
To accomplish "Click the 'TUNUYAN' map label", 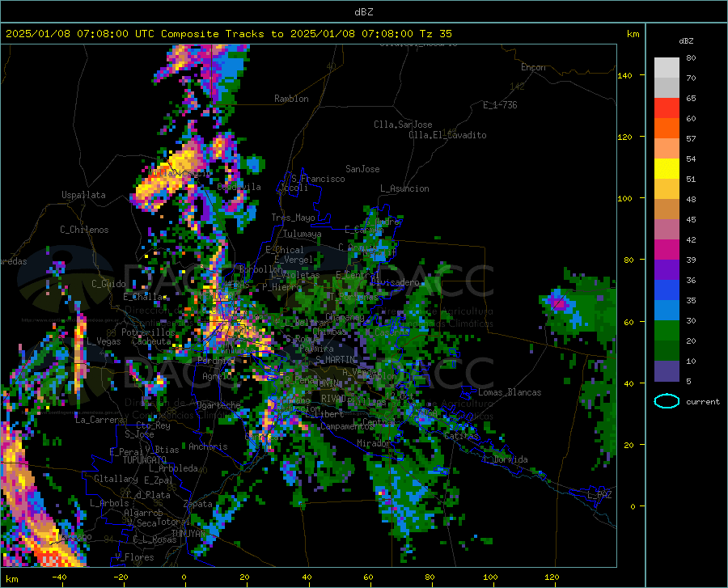I will (188, 534).
